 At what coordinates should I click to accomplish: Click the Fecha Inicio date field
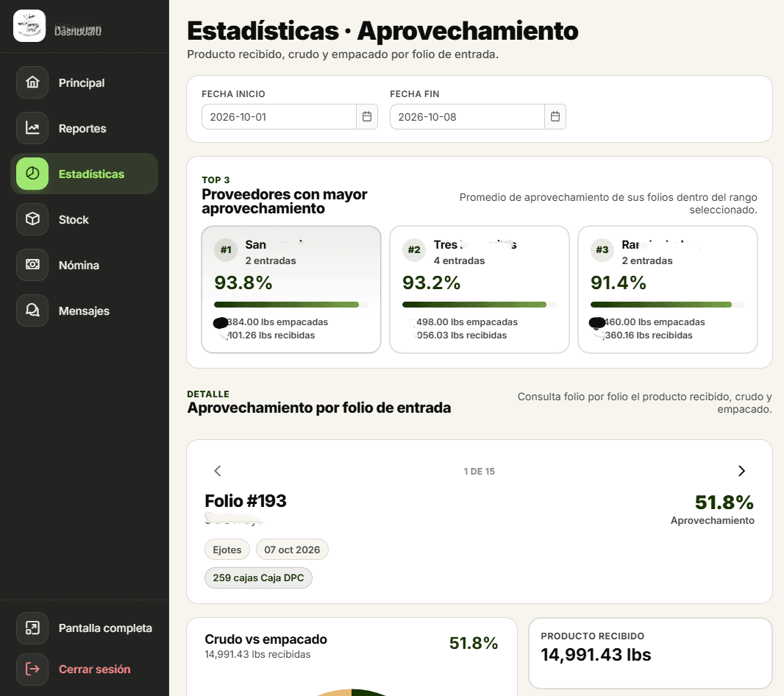279,116
